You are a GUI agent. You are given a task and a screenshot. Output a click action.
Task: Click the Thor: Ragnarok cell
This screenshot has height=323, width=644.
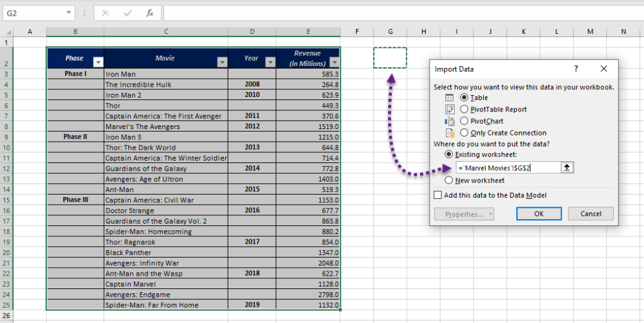[x=166, y=242]
